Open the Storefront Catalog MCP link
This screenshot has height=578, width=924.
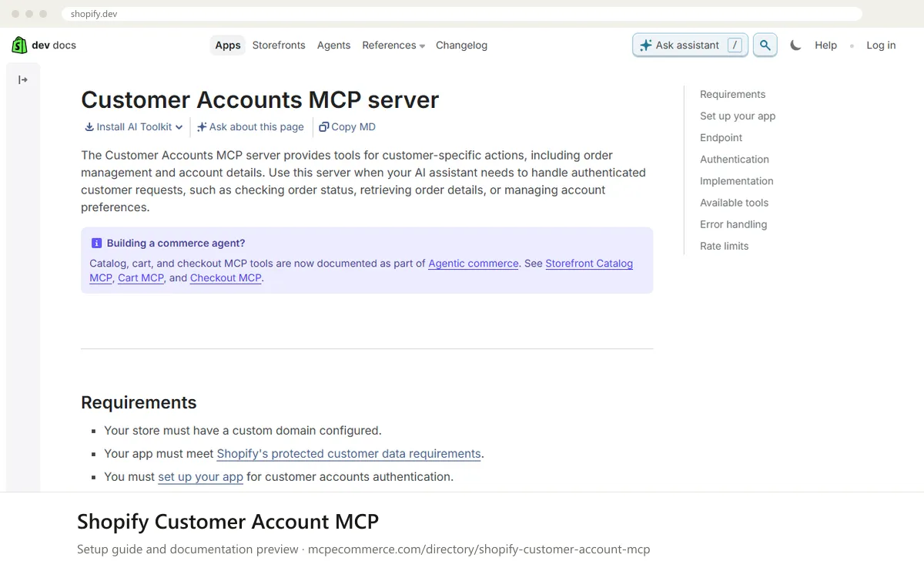click(589, 264)
